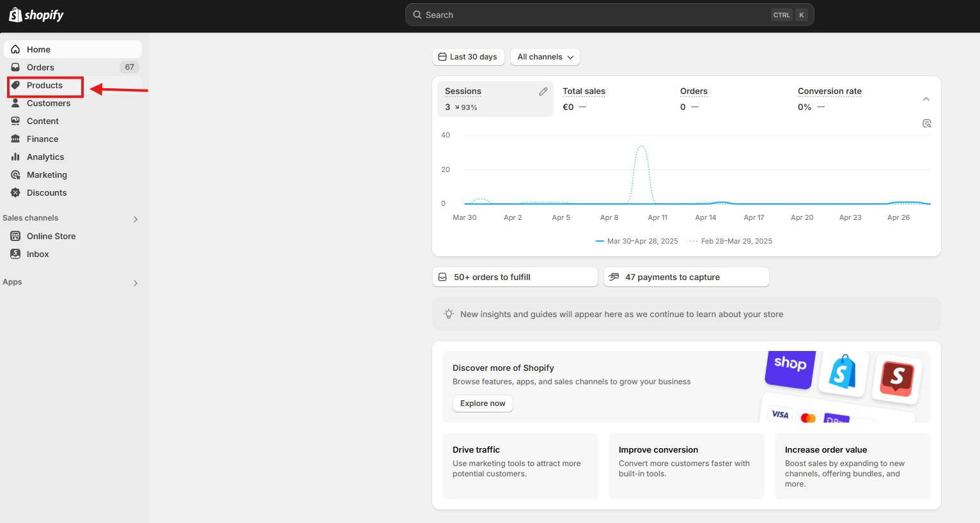The width and height of the screenshot is (980, 523).
Task: Click the red S app tile
Action: tap(897, 379)
